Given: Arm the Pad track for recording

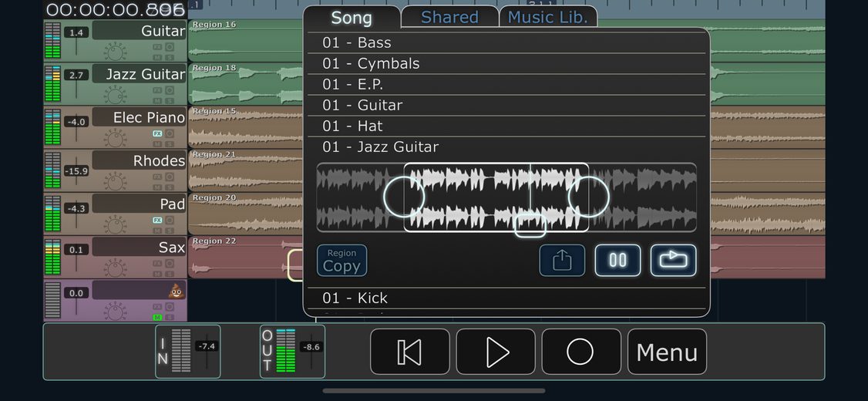Looking at the screenshot, I should pos(170,220).
